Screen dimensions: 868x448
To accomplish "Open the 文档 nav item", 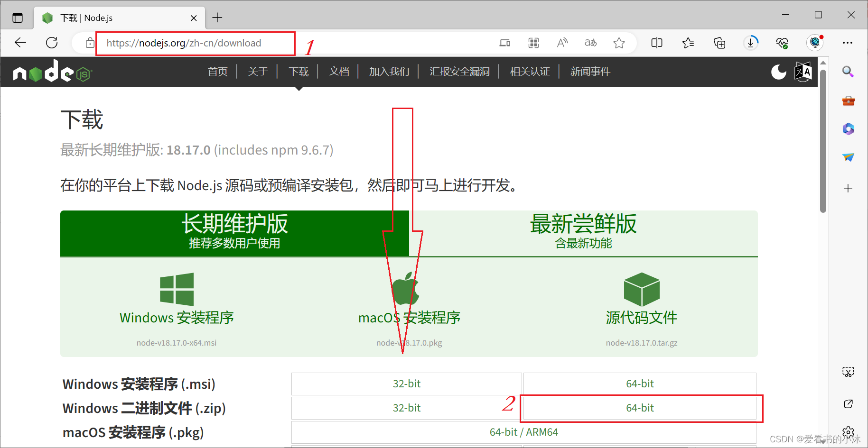I will pyautogui.click(x=339, y=72).
